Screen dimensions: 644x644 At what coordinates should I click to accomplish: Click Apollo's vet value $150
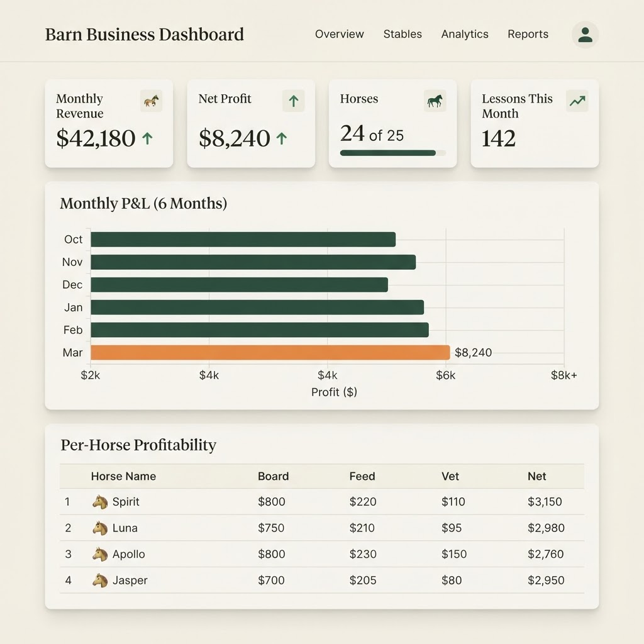click(454, 554)
